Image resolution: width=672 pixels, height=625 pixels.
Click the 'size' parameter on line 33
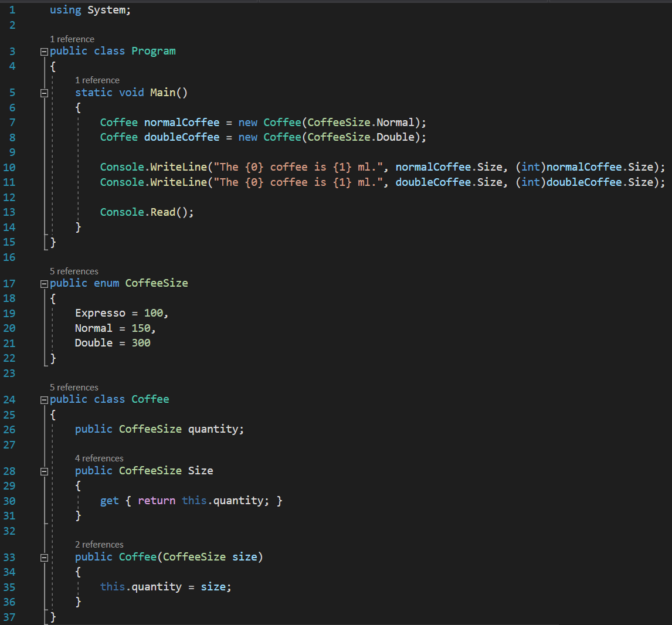pyautogui.click(x=245, y=557)
